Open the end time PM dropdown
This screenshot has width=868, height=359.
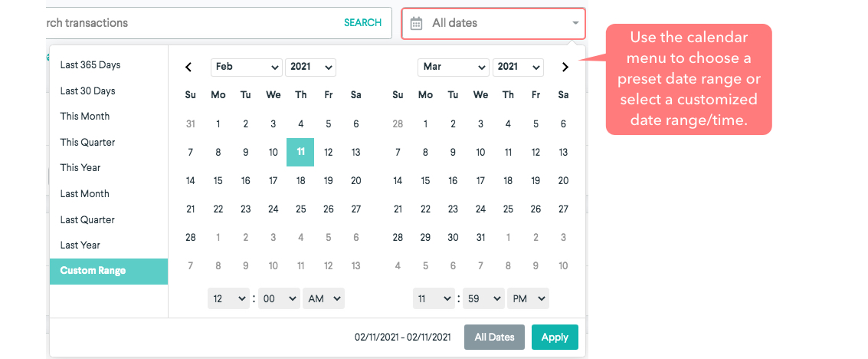[x=528, y=298]
